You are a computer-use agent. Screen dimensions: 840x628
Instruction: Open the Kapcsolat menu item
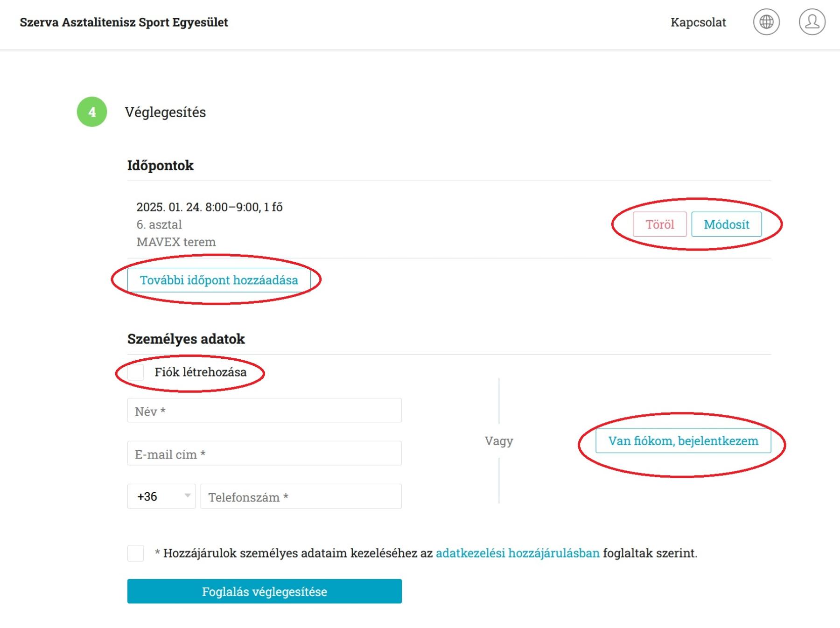[698, 22]
